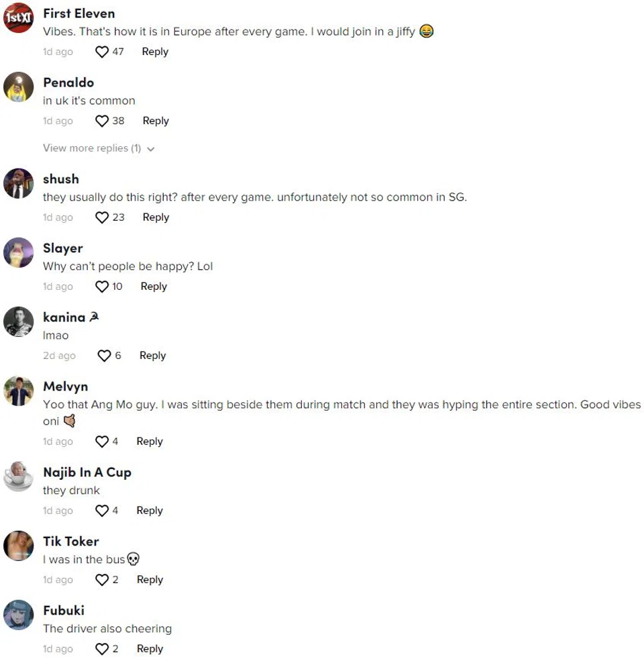This screenshot has height=657, width=644.
Task: Like shush's comment about SG
Action: 102,217
